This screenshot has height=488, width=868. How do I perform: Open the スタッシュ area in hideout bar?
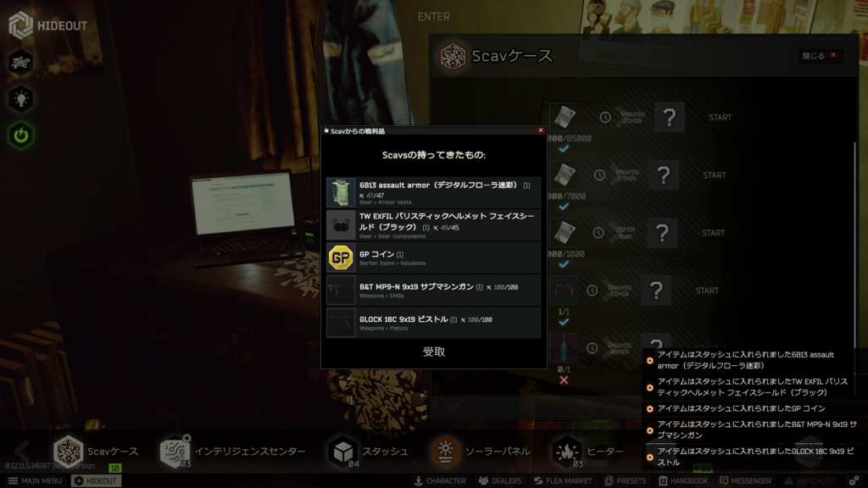click(x=343, y=452)
